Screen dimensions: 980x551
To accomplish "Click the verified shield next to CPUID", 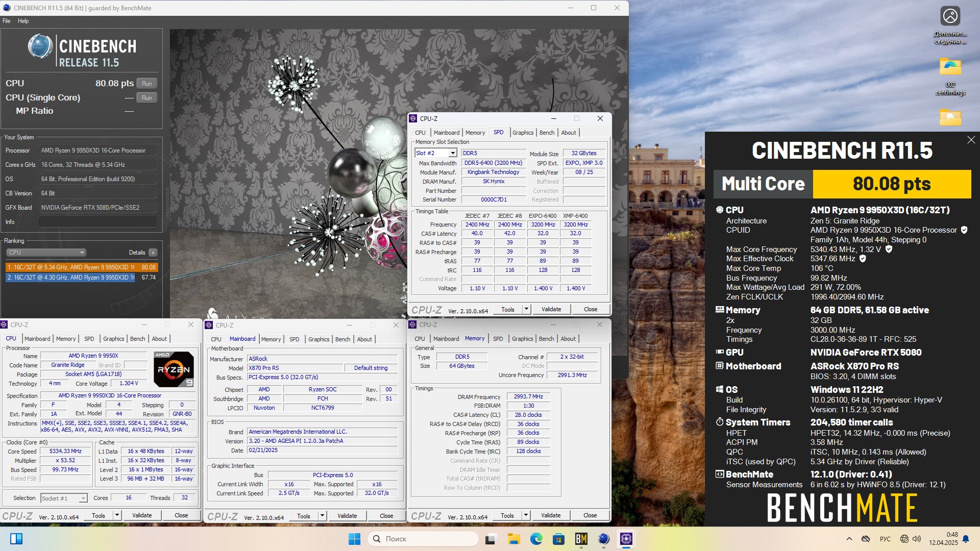I will click(x=964, y=230).
